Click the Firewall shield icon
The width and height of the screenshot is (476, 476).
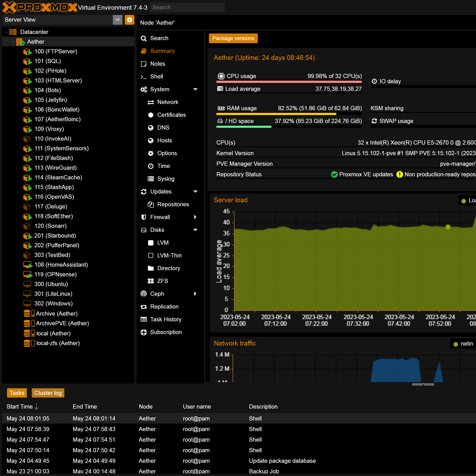pos(144,217)
